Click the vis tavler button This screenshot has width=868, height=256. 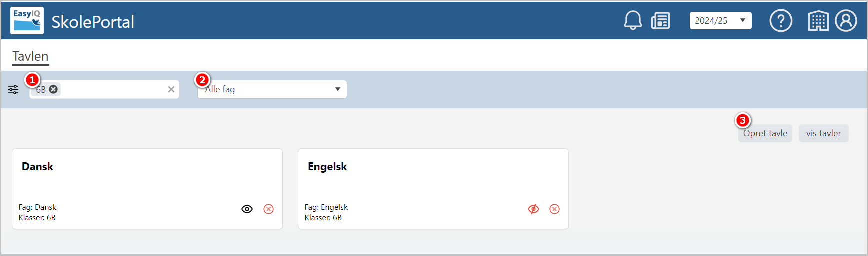tap(824, 133)
